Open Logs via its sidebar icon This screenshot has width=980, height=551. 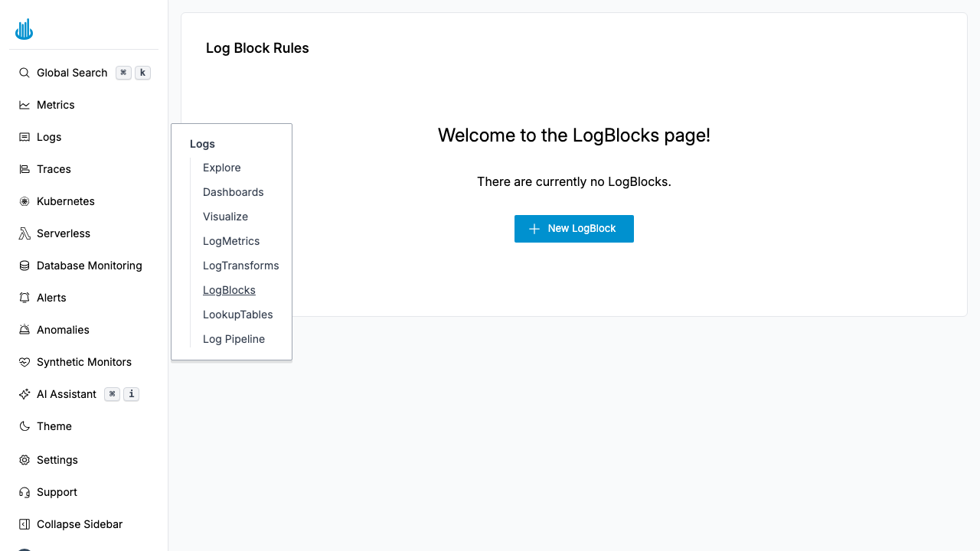tap(24, 137)
